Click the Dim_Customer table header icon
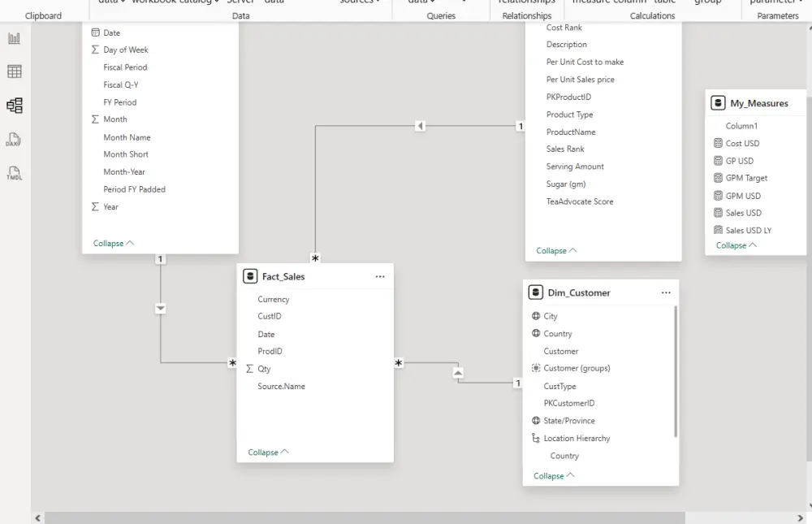 pyautogui.click(x=535, y=292)
